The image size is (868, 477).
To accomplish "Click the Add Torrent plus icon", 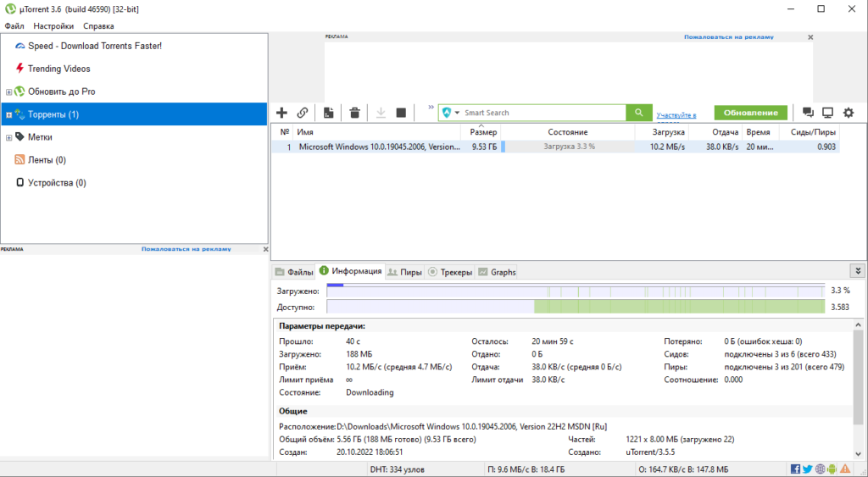I will tap(282, 113).
